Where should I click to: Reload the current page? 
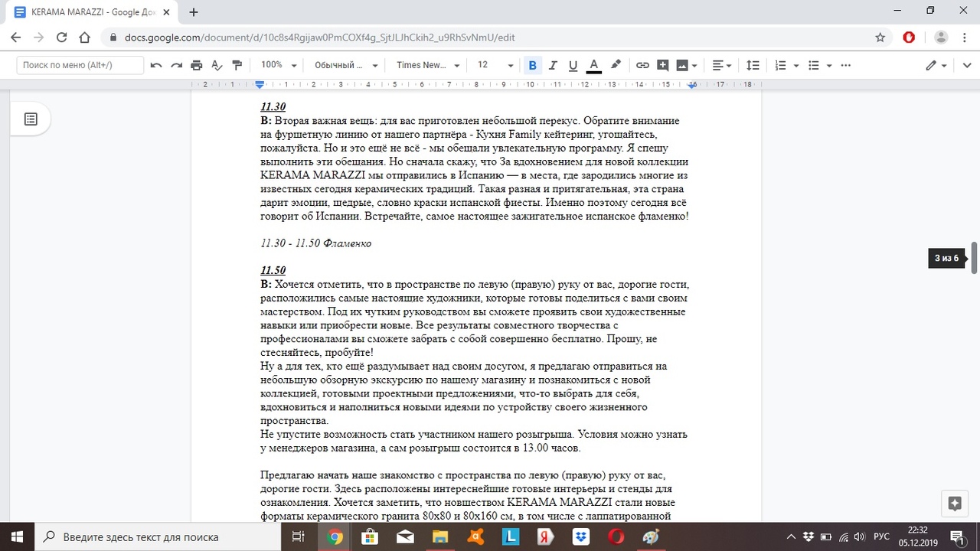point(61,37)
